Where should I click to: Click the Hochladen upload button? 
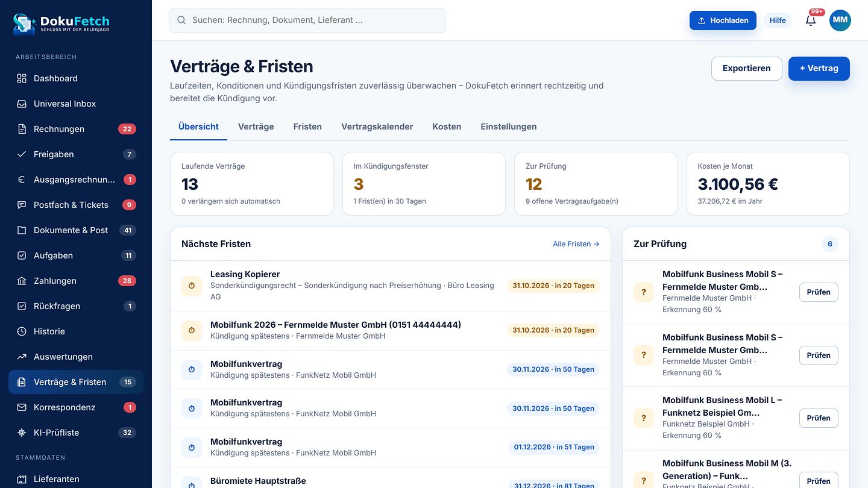click(x=723, y=20)
